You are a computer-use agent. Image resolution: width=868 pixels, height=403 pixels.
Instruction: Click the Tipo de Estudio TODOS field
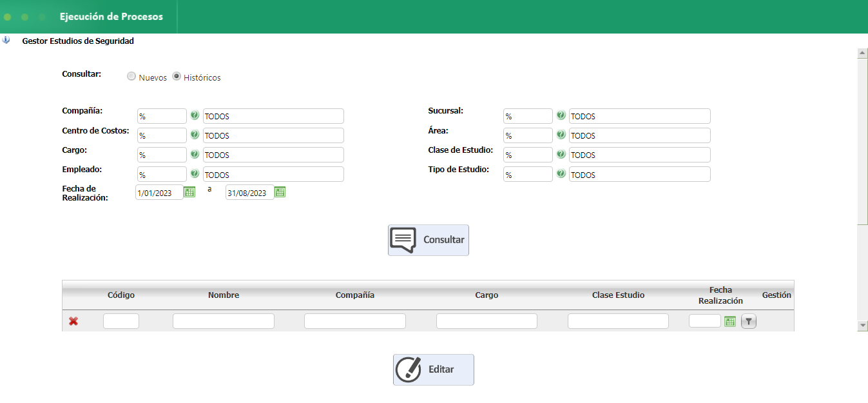tap(640, 174)
